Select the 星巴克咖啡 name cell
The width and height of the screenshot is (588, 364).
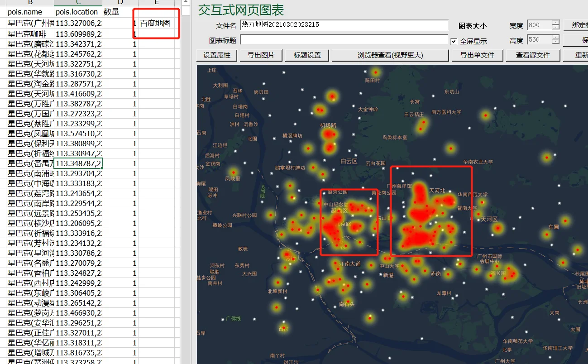[30, 34]
